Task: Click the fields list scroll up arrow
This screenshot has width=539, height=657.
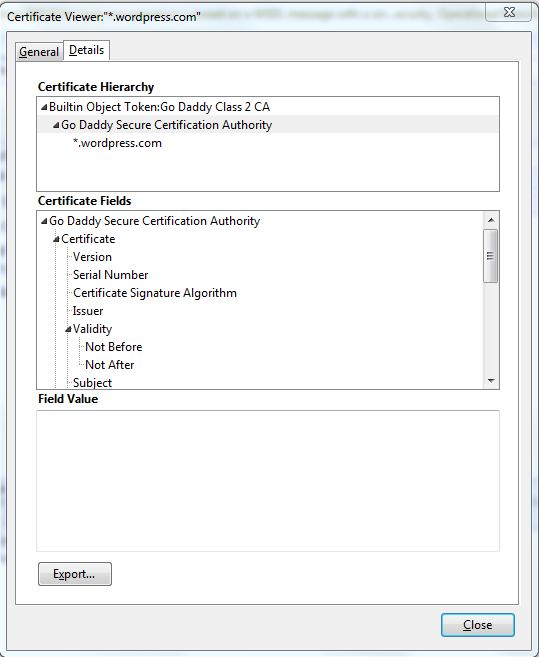Action: pyautogui.click(x=491, y=220)
